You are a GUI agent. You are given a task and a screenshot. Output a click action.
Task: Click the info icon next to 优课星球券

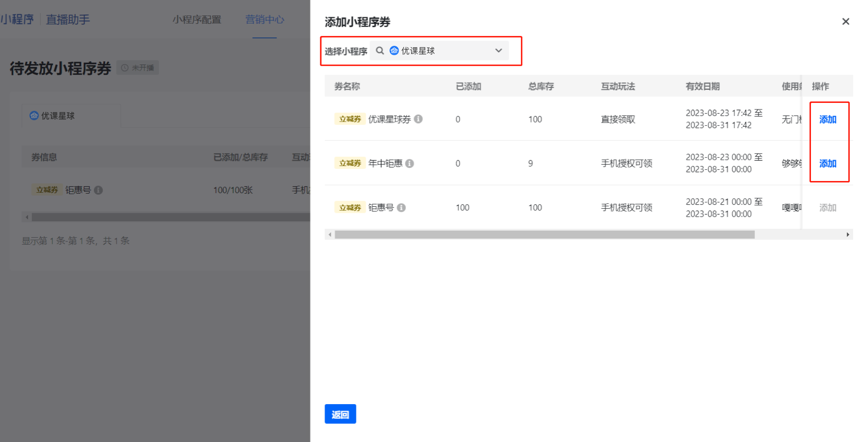coord(419,119)
